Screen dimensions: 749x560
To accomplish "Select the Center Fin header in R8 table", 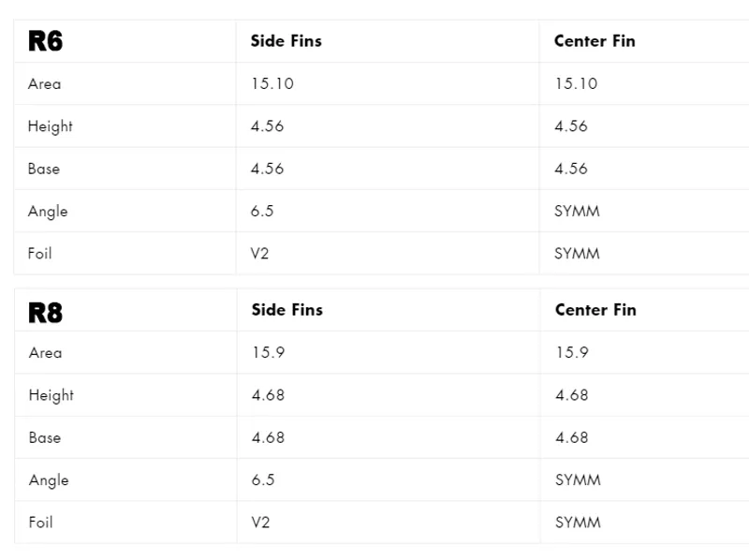I will [595, 310].
